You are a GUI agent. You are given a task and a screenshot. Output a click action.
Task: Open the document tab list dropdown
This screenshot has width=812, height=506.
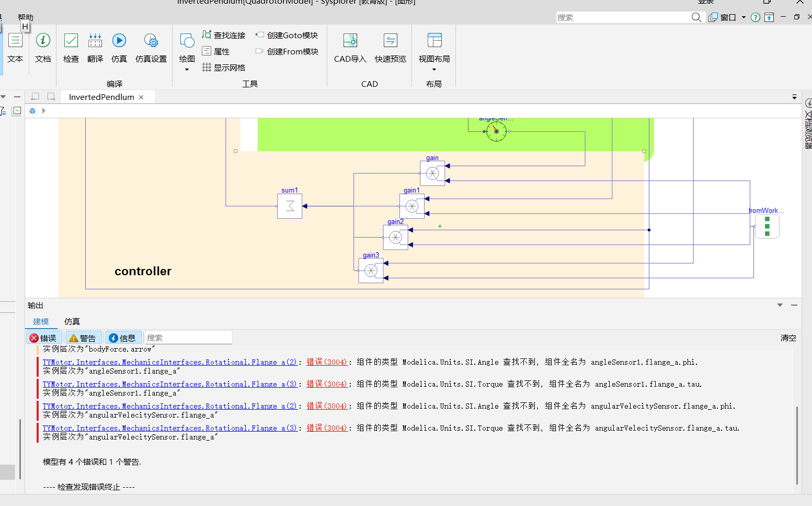click(794, 97)
